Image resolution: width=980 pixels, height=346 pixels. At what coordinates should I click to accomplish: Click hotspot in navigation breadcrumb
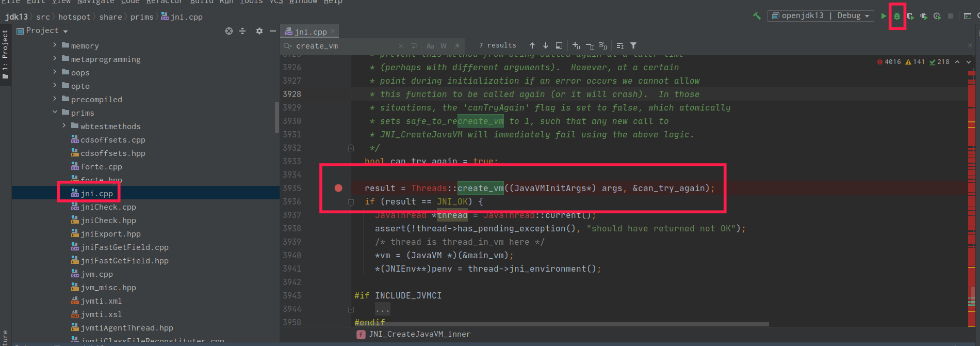pyautogui.click(x=74, y=17)
